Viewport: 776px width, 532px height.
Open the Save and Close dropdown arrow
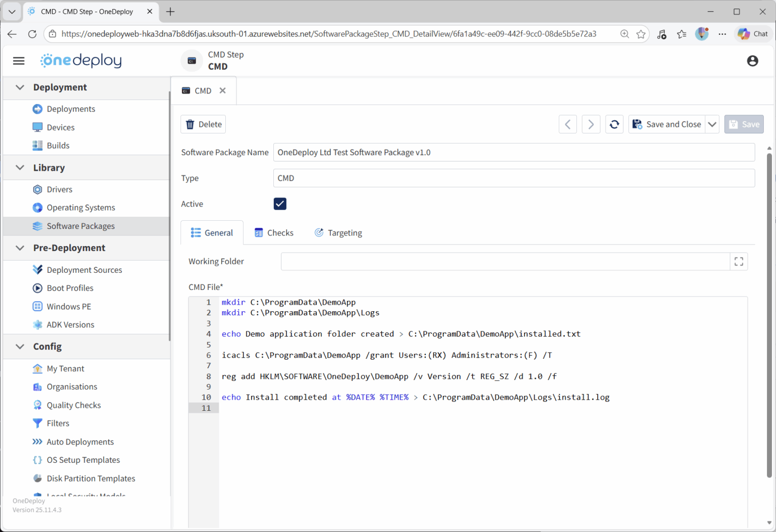712,124
